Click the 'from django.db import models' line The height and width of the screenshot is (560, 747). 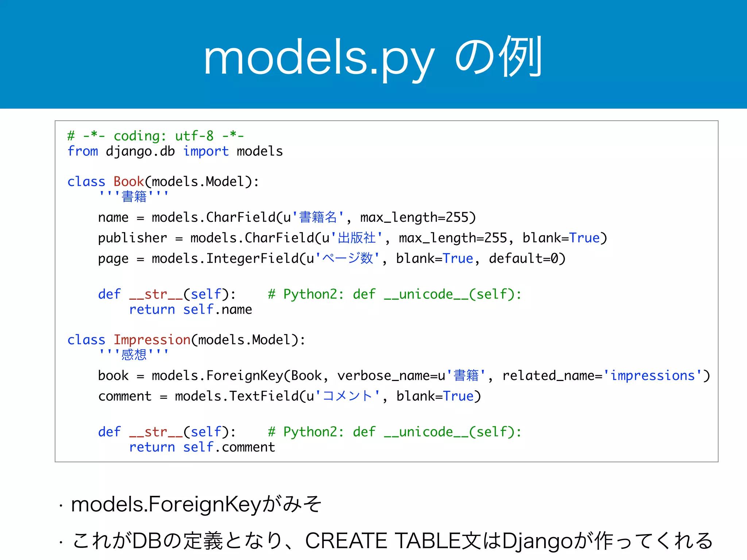pyautogui.click(x=175, y=151)
